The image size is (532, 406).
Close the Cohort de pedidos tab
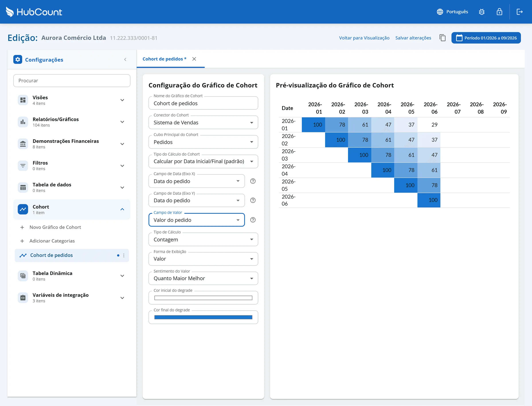pyautogui.click(x=194, y=59)
